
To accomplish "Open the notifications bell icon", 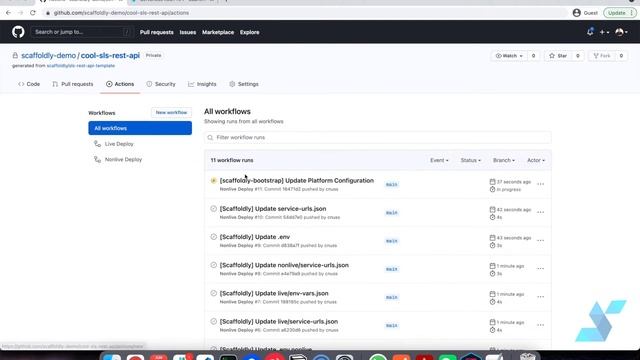I will click(x=590, y=32).
